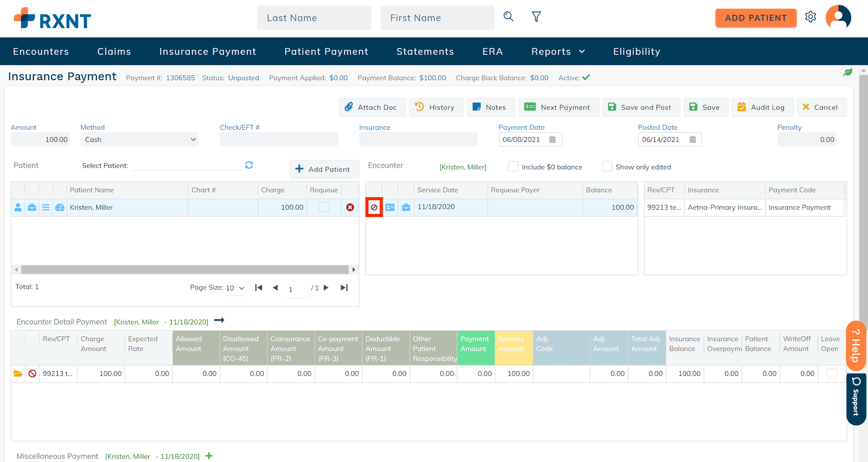Expand the Reports menu
Screen dimensions: 868x462
point(558,52)
